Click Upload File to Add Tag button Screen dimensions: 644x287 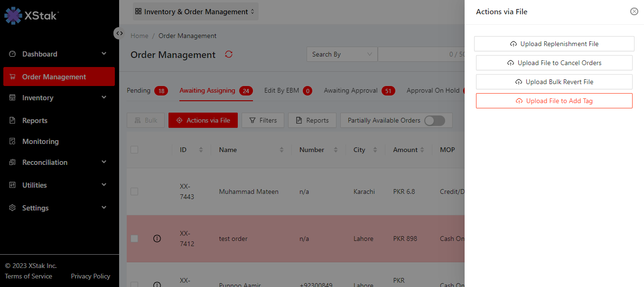point(554,101)
